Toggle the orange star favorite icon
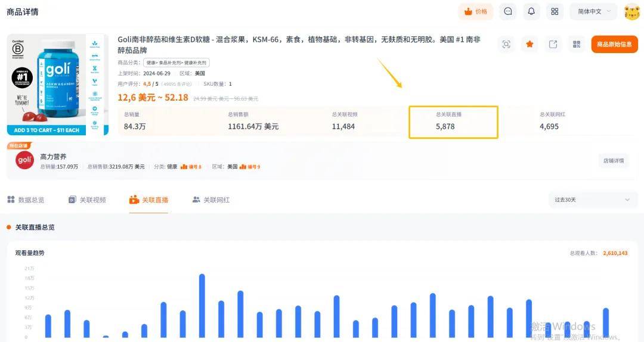The height and width of the screenshot is (342, 644). [x=530, y=44]
